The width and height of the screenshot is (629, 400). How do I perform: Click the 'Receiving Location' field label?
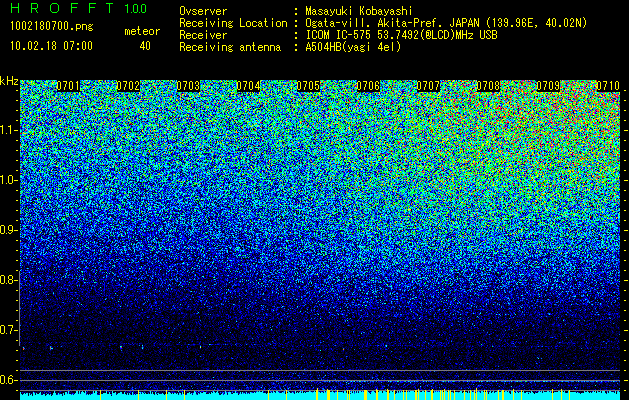233,23
